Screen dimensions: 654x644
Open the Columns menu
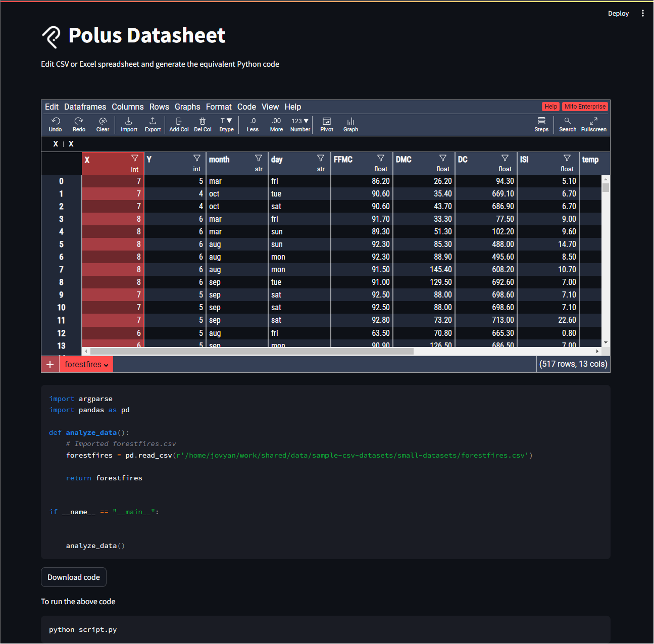128,107
